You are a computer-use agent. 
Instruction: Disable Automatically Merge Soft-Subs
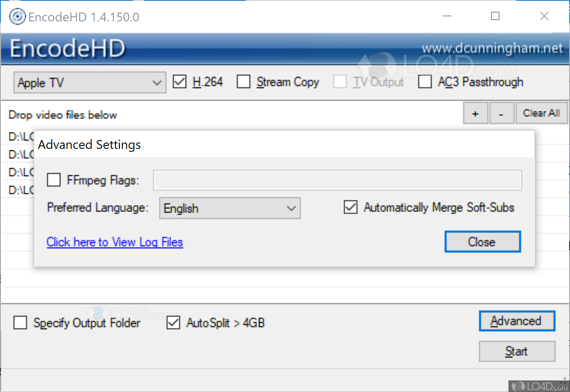(351, 207)
